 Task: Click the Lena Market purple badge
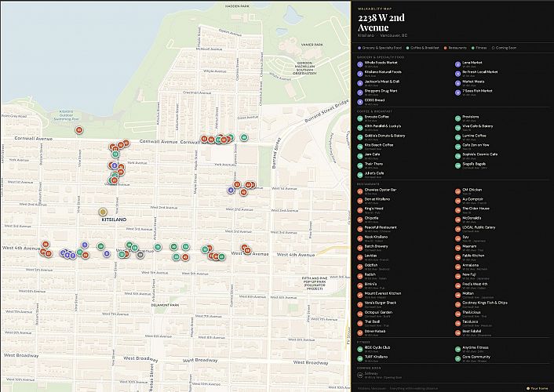click(457, 63)
